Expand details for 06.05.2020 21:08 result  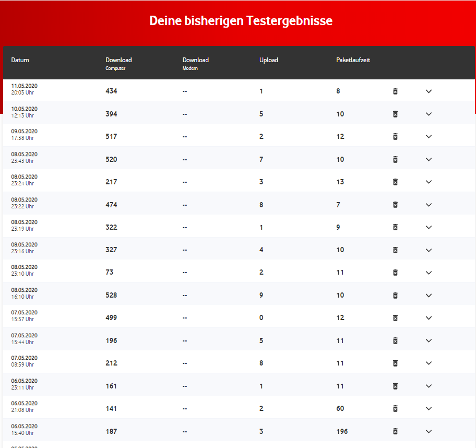point(429,408)
